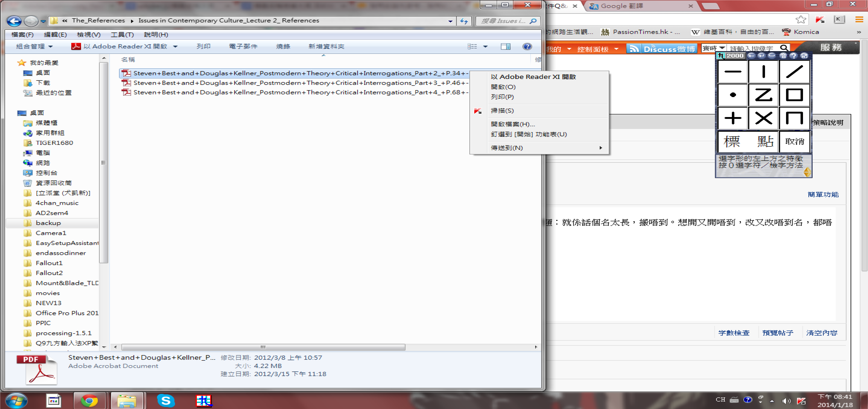Screen dimensions: 868x409
Task: Click the Explorer back navigation arrow
Action: pos(14,21)
